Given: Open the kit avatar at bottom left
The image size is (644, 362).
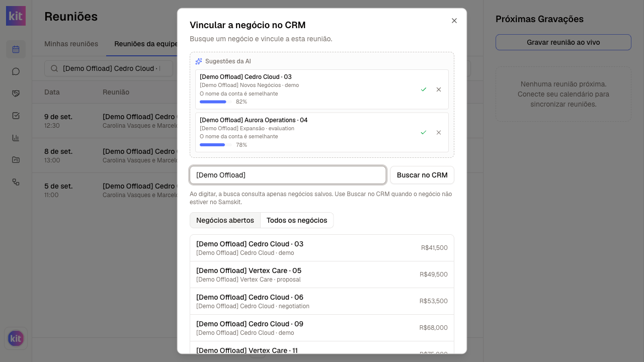Looking at the screenshot, I should pos(16,338).
